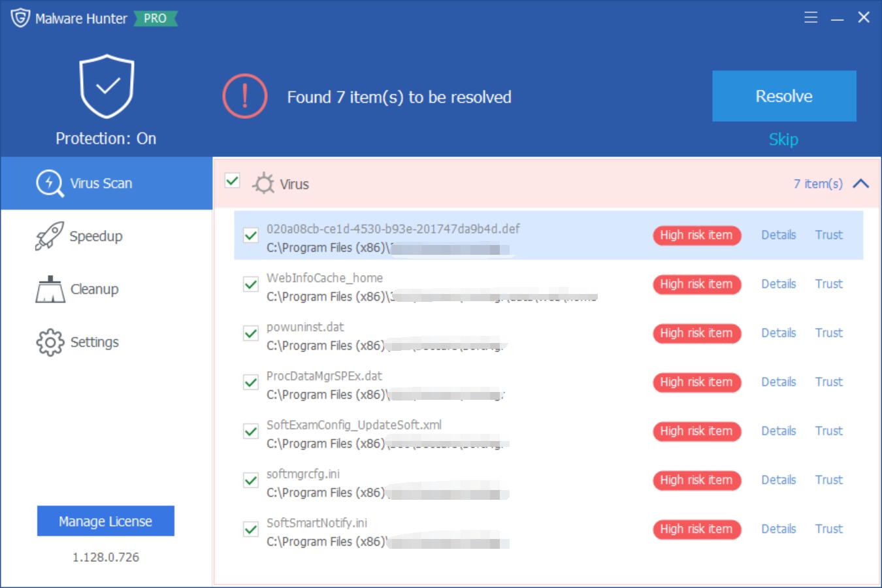The image size is (882, 588).
Task: Trust the 020a08cb .def file
Action: 828,235
